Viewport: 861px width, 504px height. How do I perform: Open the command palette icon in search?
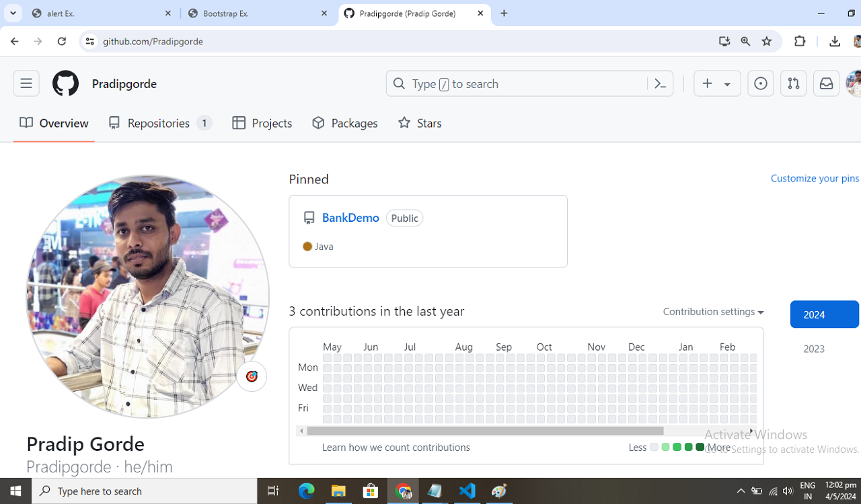coord(660,83)
